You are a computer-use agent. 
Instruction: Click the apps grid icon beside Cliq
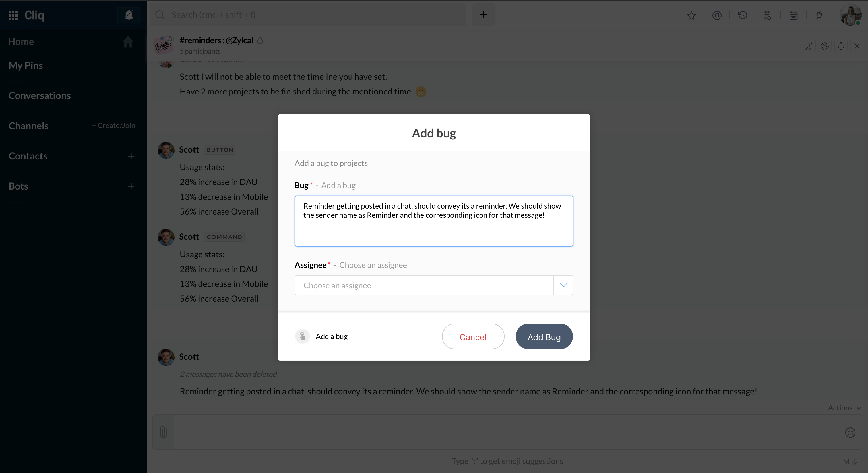click(x=13, y=15)
